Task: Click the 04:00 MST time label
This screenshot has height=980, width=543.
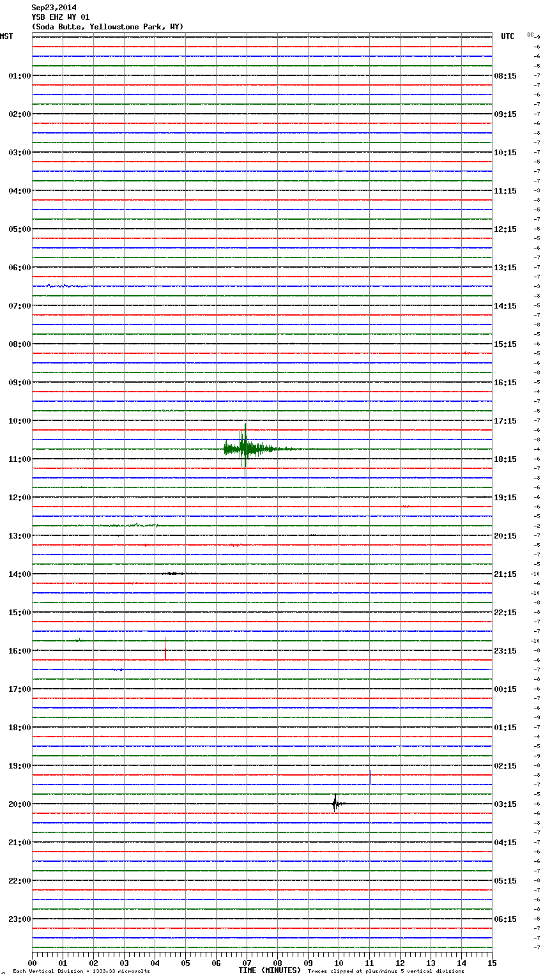Action: (20, 191)
